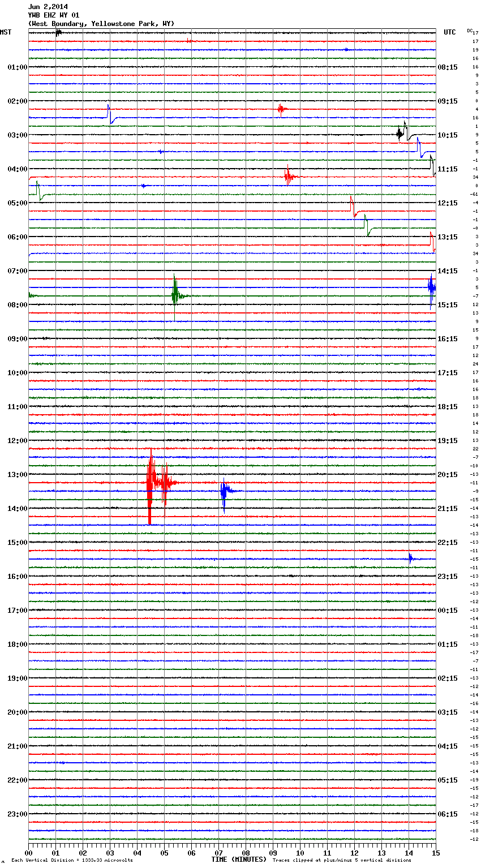Select the '10:00' MST time label

17,373
